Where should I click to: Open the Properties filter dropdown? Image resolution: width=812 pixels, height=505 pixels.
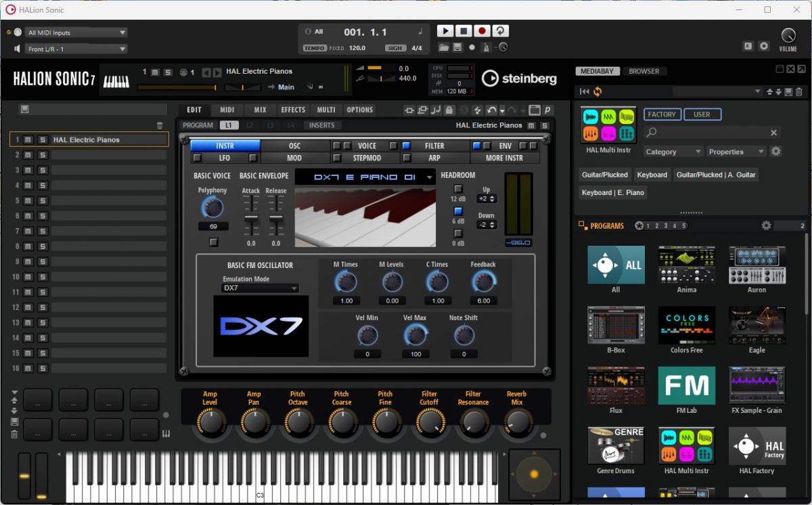click(737, 152)
